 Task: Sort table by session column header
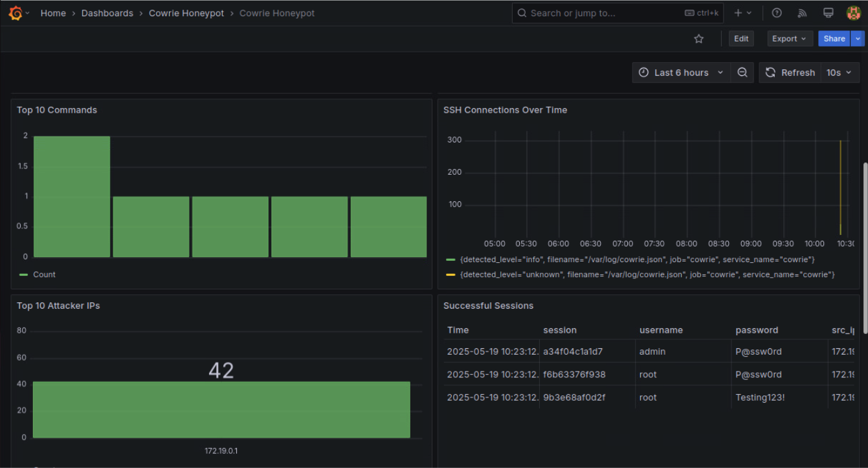point(560,330)
